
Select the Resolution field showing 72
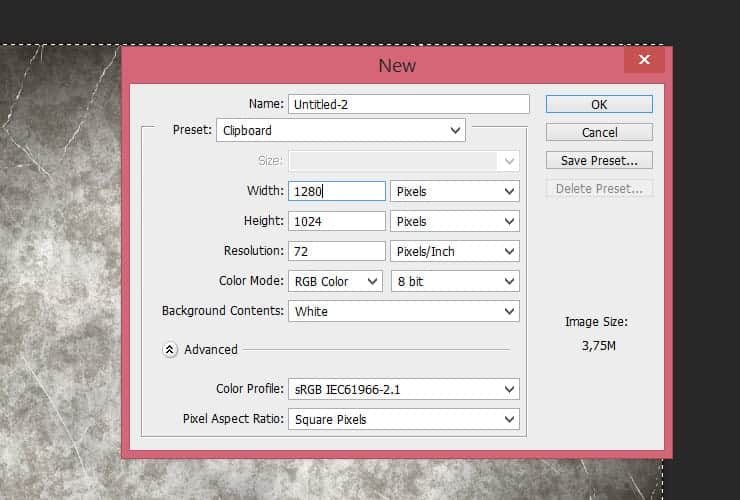coord(336,251)
